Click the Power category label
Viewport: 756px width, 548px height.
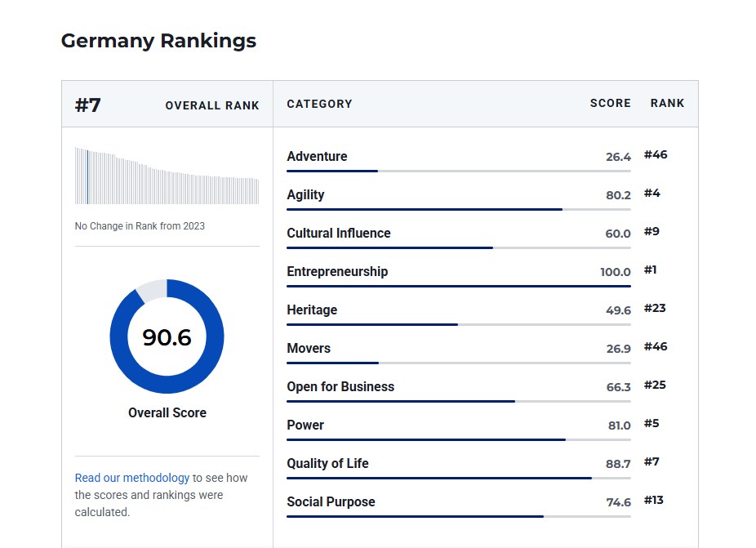tap(305, 425)
